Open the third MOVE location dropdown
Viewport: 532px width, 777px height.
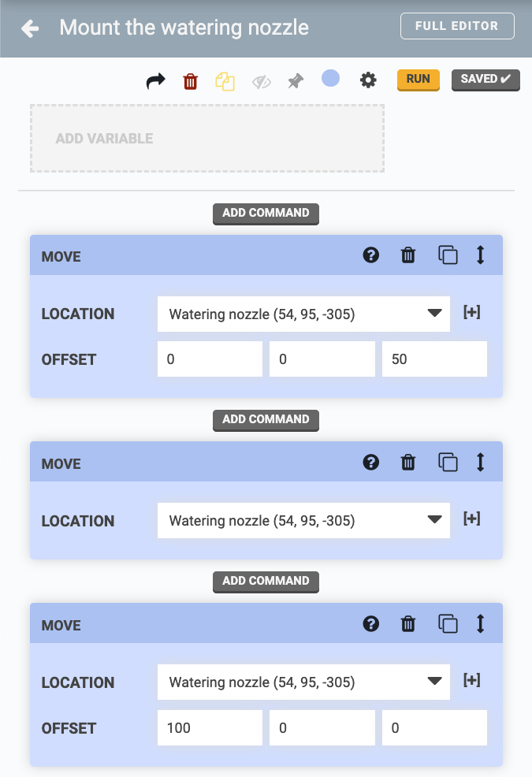(x=303, y=682)
